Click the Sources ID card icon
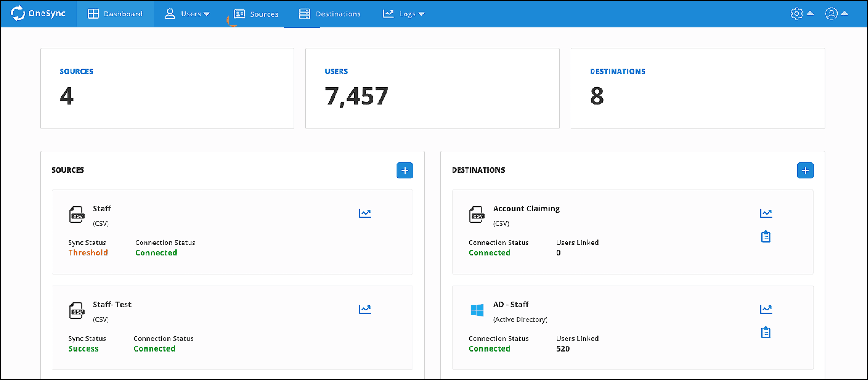This screenshot has width=868, height=380. click(x=239, y=14)
